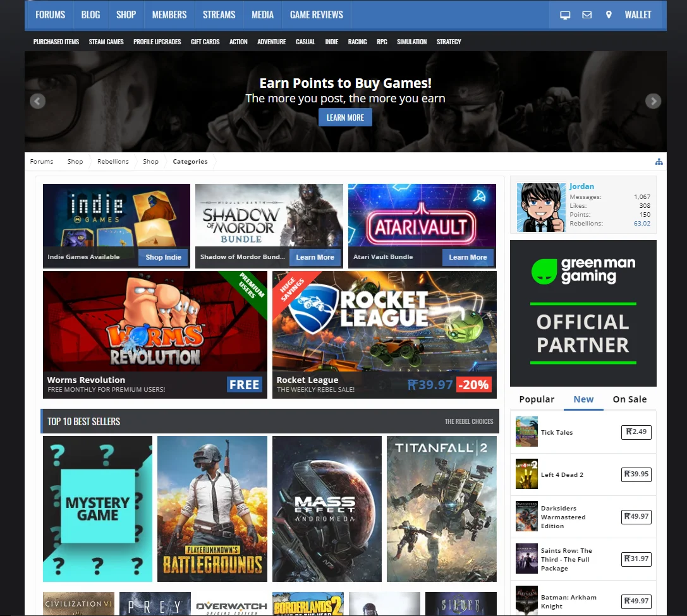
Task: Click the sitemap icon beside breadcrumbs
Action: tap(659, 162)
